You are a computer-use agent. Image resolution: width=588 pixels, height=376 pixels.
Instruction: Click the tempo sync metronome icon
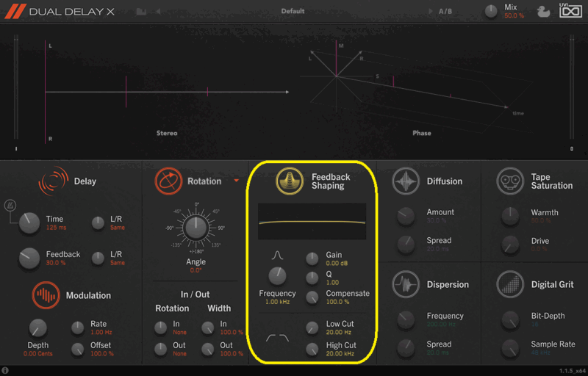tap(10, 205)
